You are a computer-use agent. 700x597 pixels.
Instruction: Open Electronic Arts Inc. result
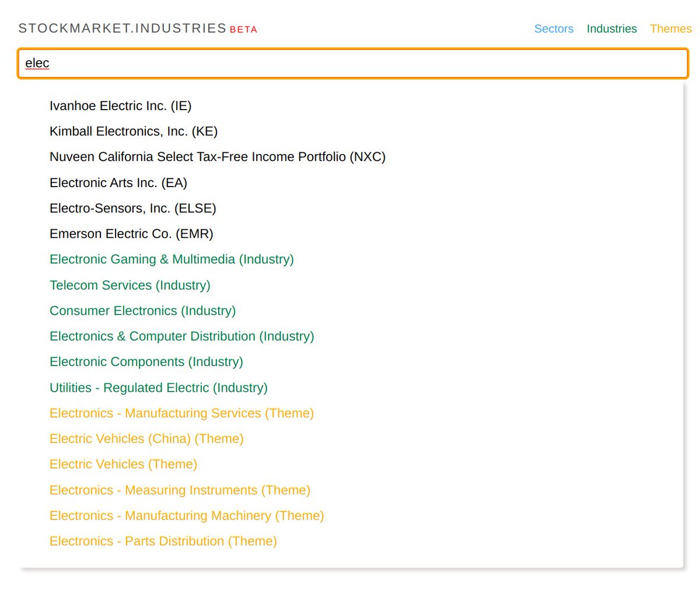[118, 182]
